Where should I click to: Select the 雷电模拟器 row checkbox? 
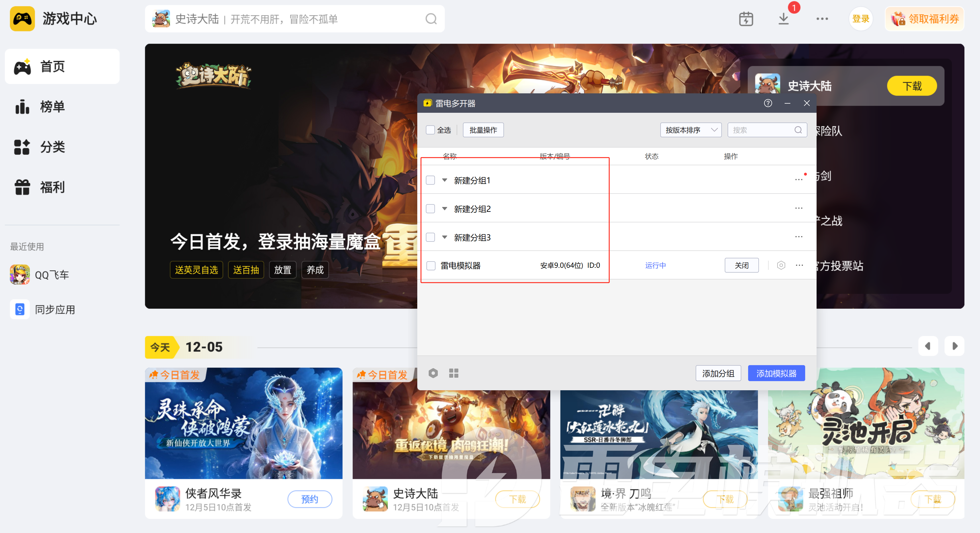tap(430, 265)
